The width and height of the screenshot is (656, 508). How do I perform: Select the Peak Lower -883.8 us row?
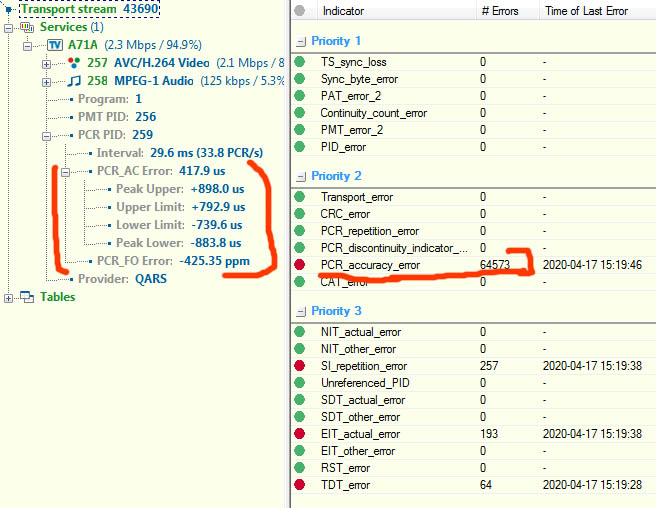point(179,243)
